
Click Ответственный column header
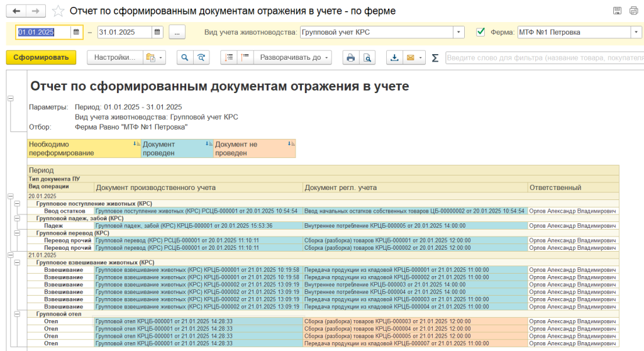[574, 187]
